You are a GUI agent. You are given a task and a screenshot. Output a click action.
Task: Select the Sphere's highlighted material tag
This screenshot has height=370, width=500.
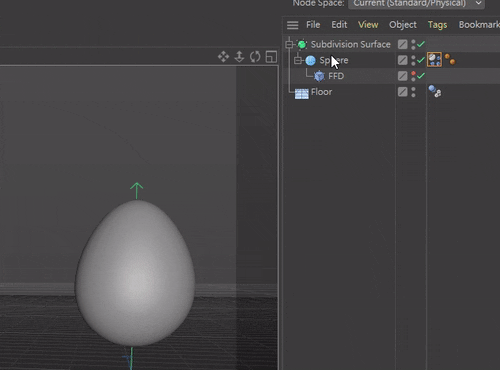(x=434, y=60)
